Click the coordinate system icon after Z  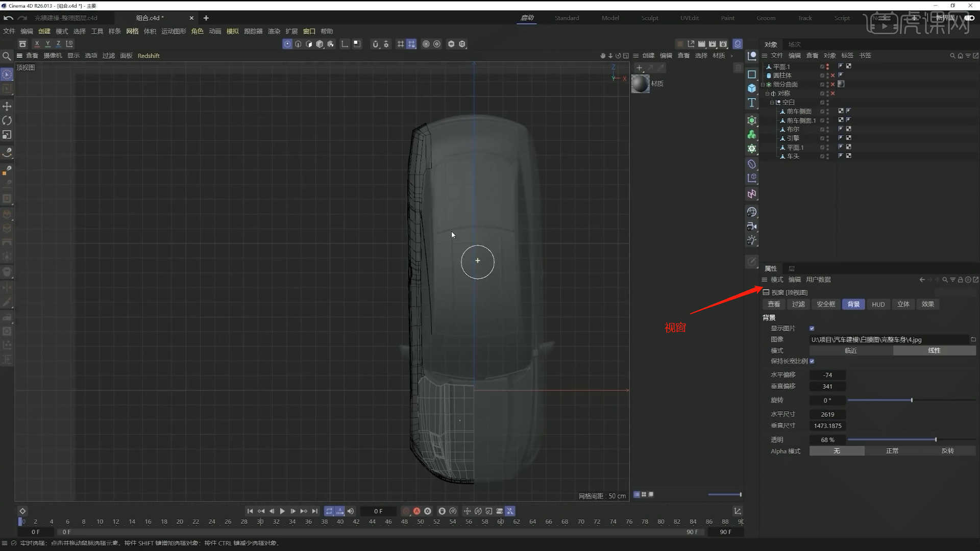pos(69,44)
